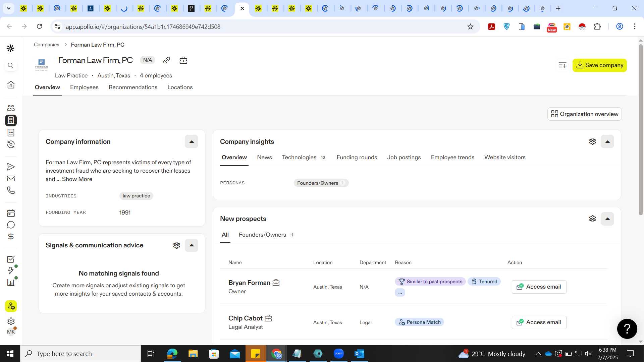The height and width of the screenshot is (362, 644).
Task: Switch to Locations tab
Action: tap(180, 87)
